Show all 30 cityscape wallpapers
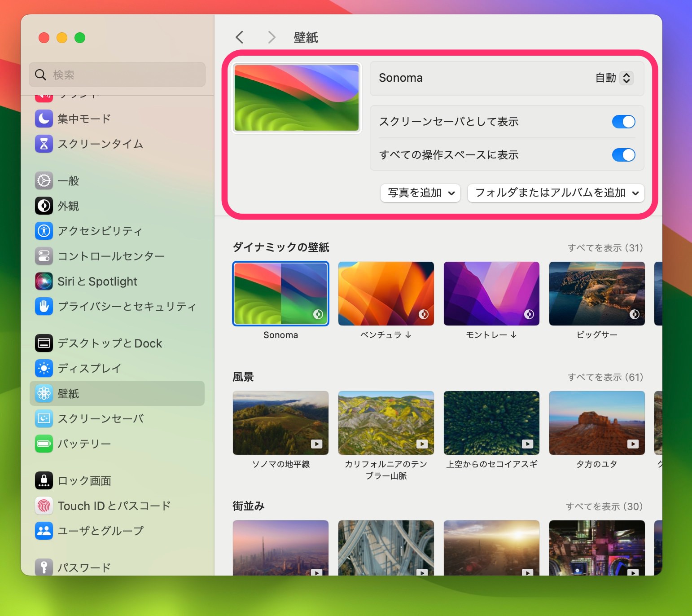Viewport: 692px width, 616px height. (604, 506)
